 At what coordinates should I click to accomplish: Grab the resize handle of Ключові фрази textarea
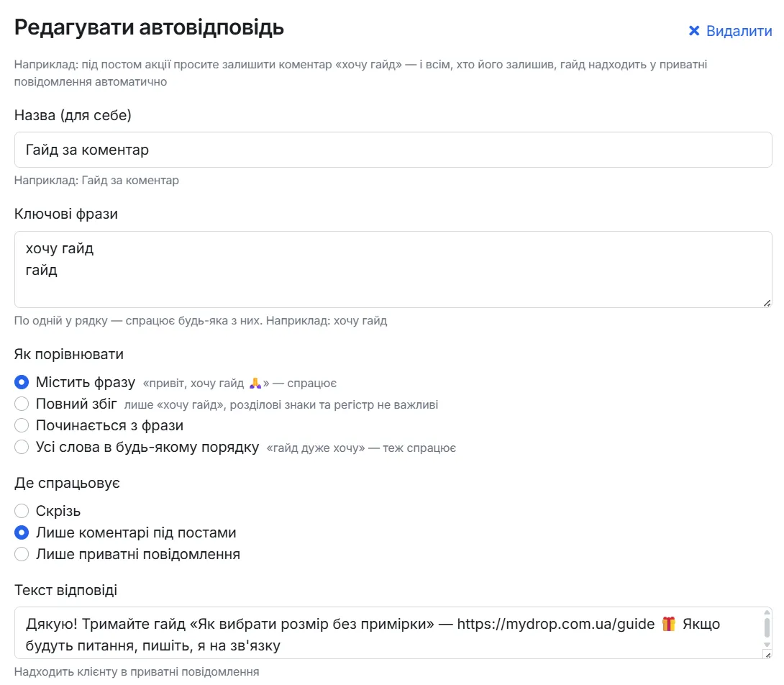pyautogui.click(x=767, y=303)
